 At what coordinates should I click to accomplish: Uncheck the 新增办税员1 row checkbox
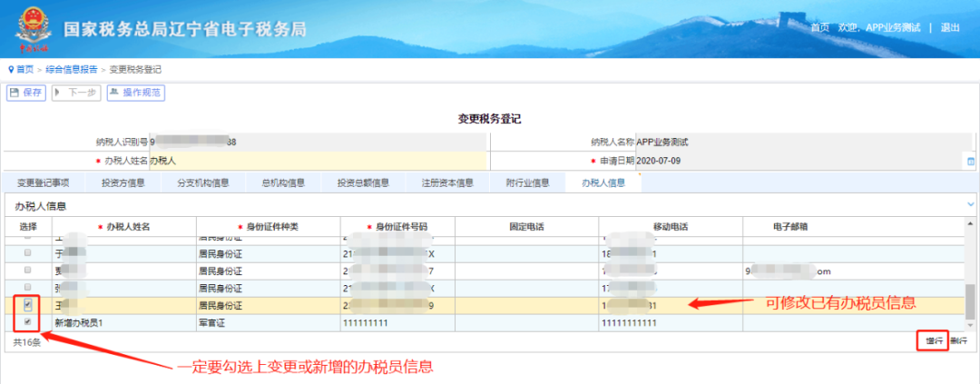coord(27,321)
